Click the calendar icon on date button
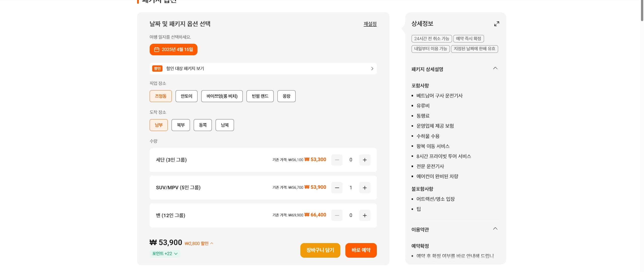Image resolution: width=644 pixels, height=272 pixels. coord(157,50)
